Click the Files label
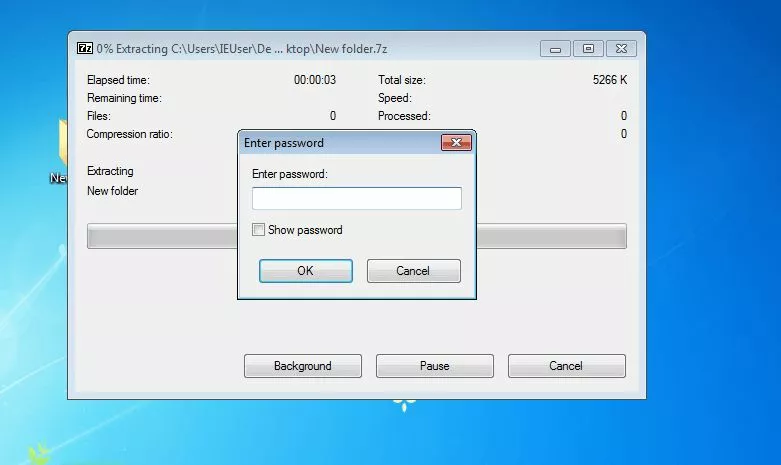The width and height of the screenshot is (781, 465). 99,116
